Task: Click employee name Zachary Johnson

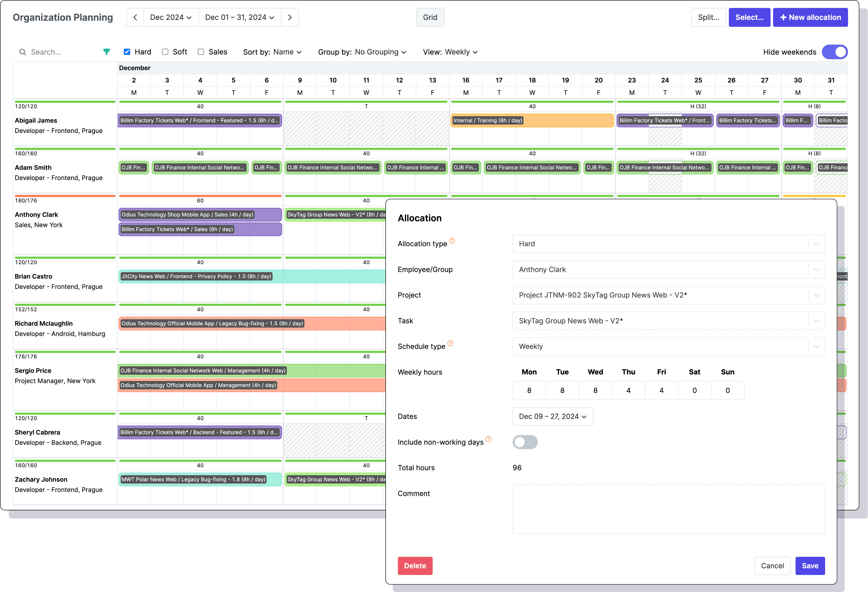Action: tap(41, 479)
